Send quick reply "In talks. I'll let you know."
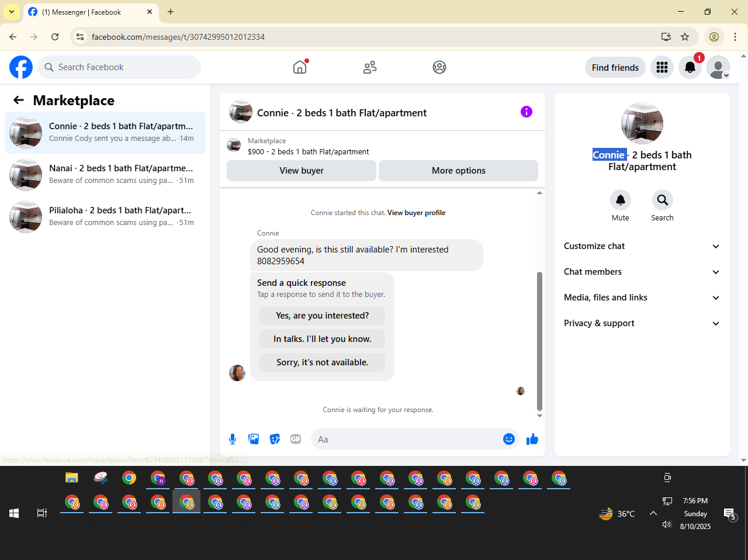The width and height of the screenshot is (748, 560). point(322,339)
